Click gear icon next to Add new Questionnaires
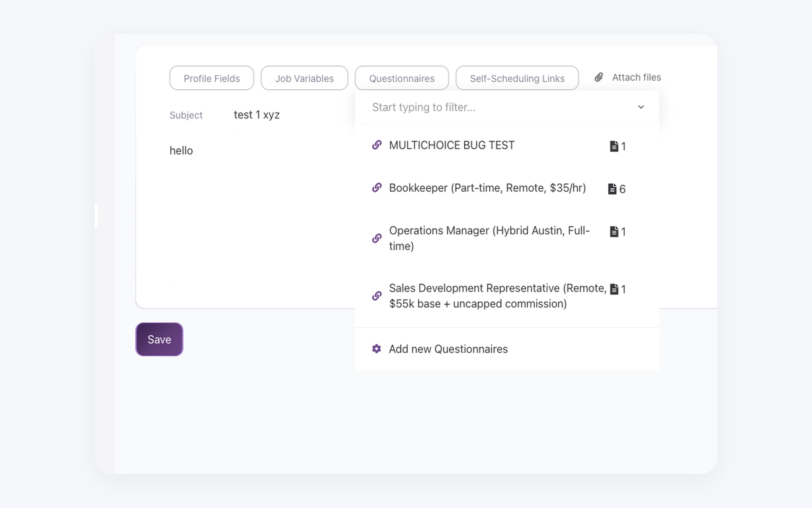812x508 pixels. coord(376,349)
